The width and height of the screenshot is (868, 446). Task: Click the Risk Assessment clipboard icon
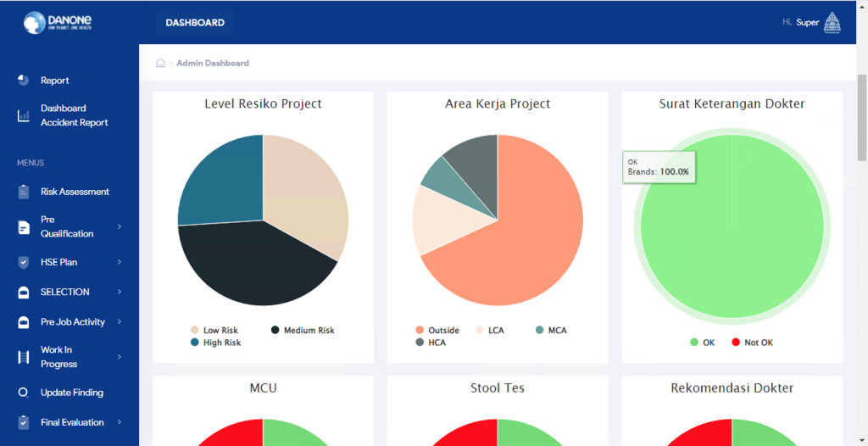(x=23, y=192)
